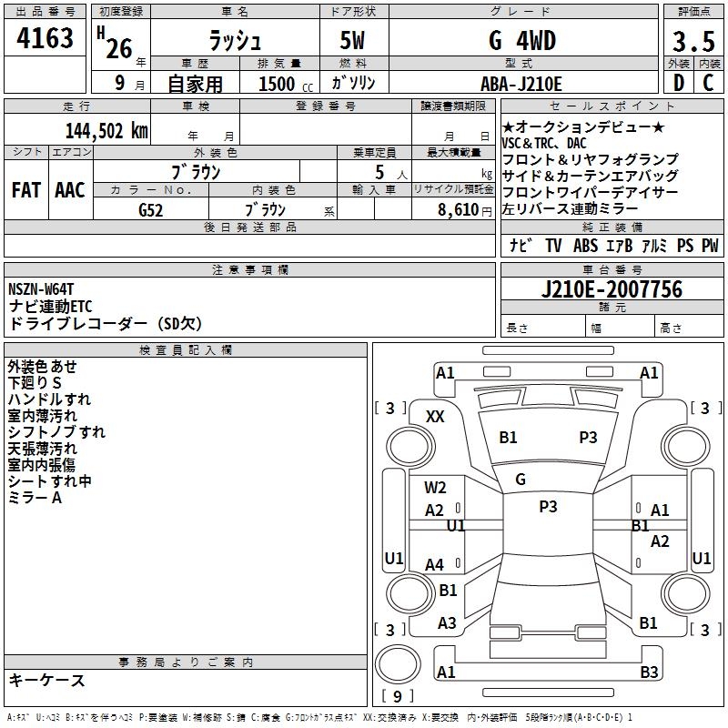This screenshot has height=728, width=728.
Task: Click the G windshield chip mark
Action: click(x=521, y=480)
